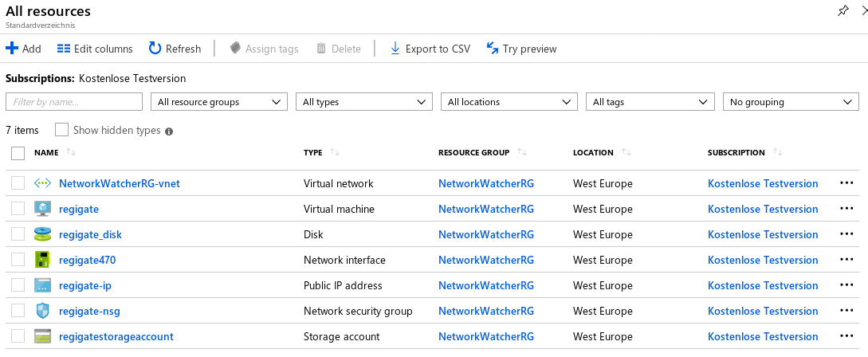The width and height of the screenshot is (868, 357).
Task: Open the regigate_disk resource
Action: click(x=90, y=234)
